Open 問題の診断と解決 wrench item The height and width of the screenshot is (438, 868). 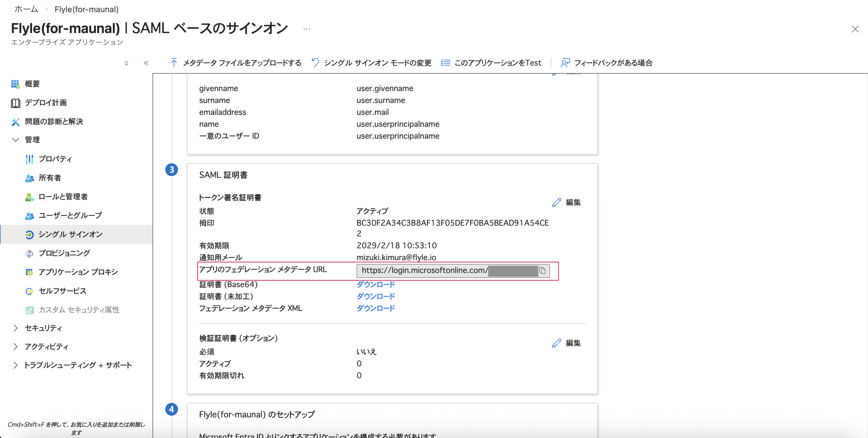54,121
